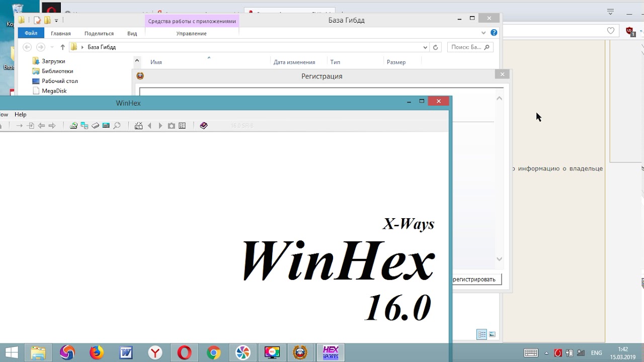The height and width of the screenshot is (362, 644).
Task: Click the drive check C:\ icon in WinHex
Action: click(138, 126)
